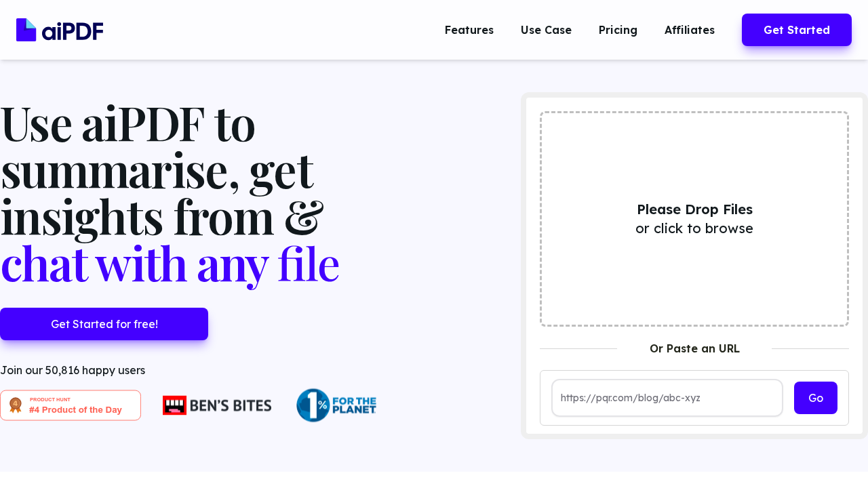Click the Go button next to URL field

click(816, 398)
